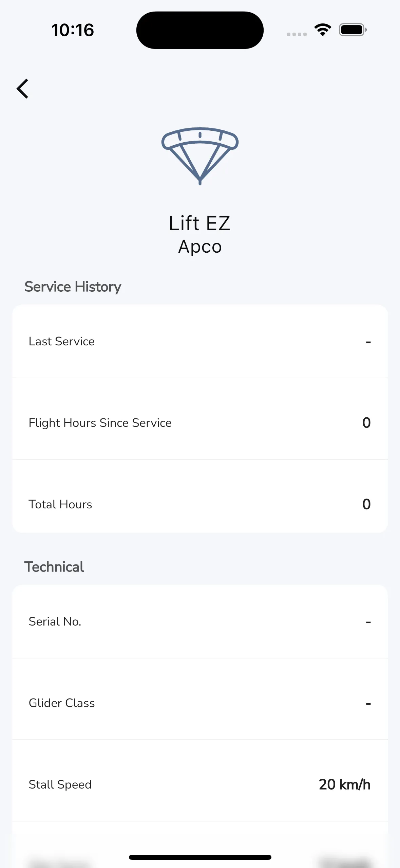Image resolution: width=400 pixels, height=868 pixels.
Task: Tap the Wi-Fi status icon
Action: 323,30
